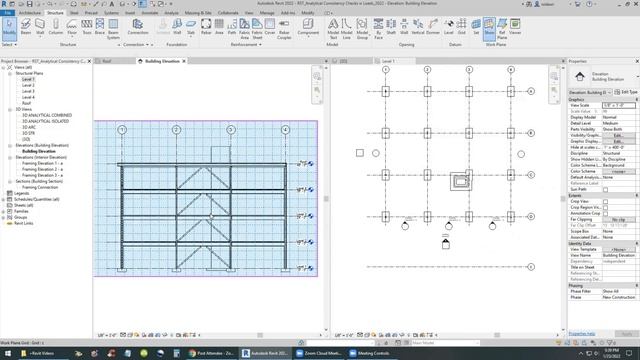The image size is (640, 360).
Task: Open Level 2 in Project Browser
Action: click(x=28, y=85)
